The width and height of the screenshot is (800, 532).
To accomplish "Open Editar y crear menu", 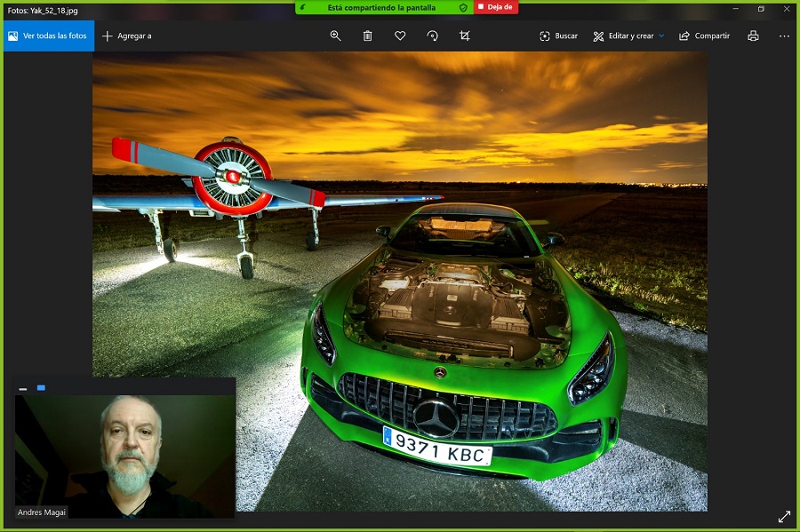I will point(628,36).
